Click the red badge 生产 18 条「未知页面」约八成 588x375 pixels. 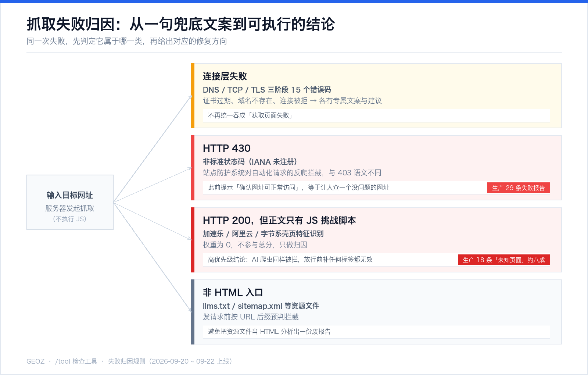pos(504,260)
